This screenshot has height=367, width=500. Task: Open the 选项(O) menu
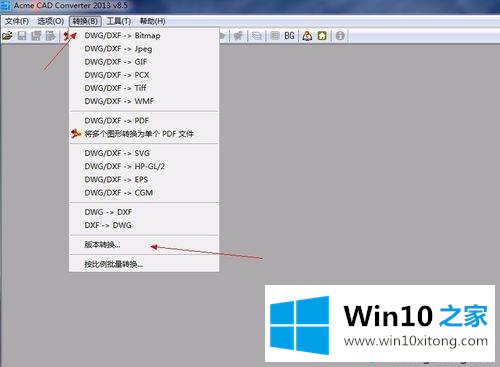(50, 21)
